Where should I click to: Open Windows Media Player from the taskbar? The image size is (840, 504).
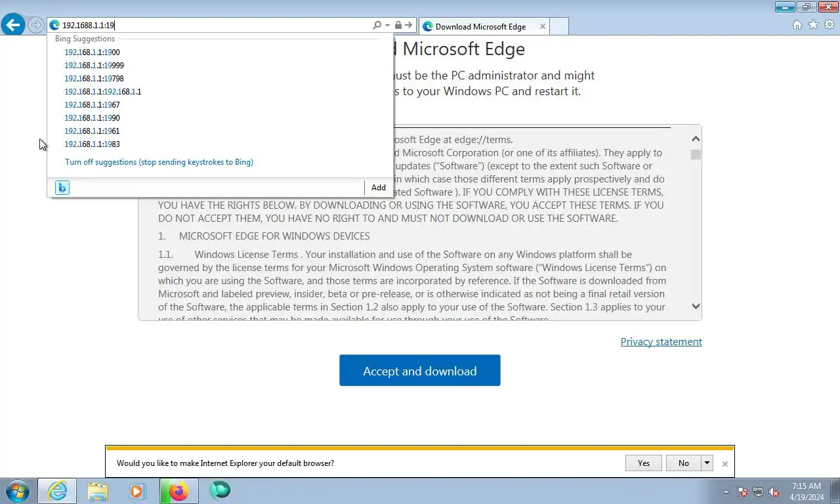pyautogui.click(x=137, y=491)
